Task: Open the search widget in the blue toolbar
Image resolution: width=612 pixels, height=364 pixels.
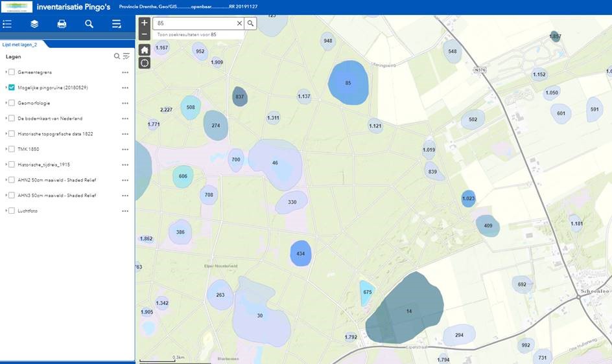Action: 89,24
